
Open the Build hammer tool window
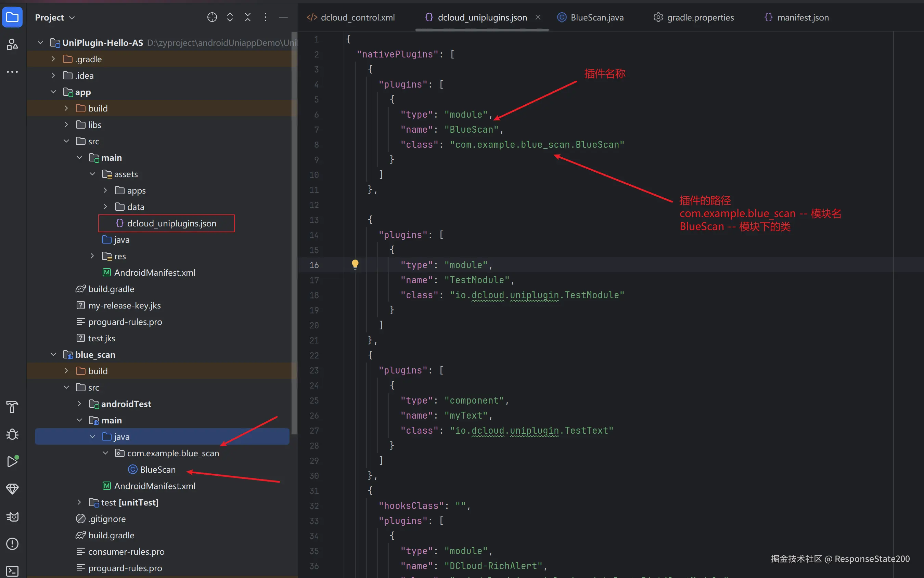coord(12,407)
